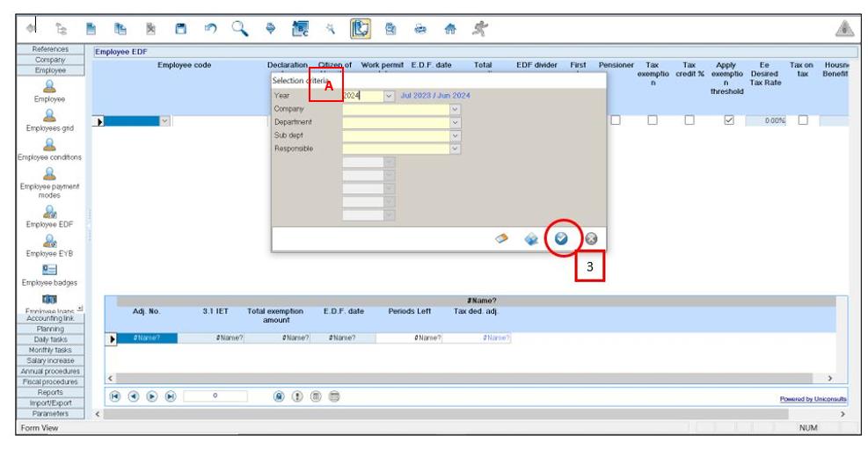The width and height of the screenshot is (868, 450).
Task: Enable the Tax on tax checkbox
Action: coord(802,120)
